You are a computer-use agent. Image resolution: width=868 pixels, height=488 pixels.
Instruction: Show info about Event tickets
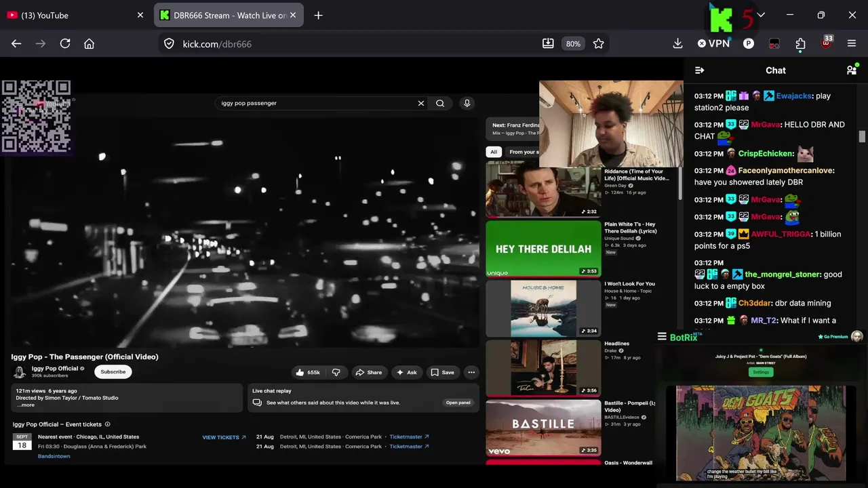[x=107, y=424]
